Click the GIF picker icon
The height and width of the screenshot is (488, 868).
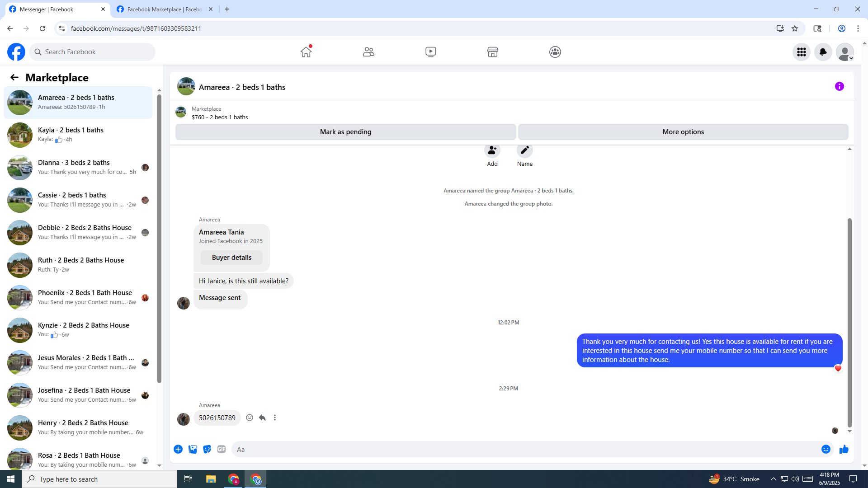[221, 449]
